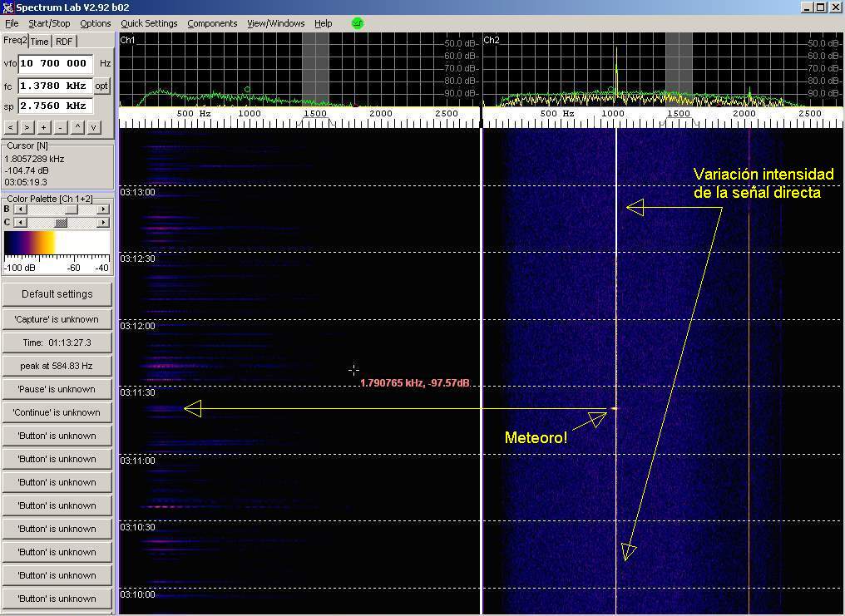Click the contrast slider's left arrow
The image size is (845, 616).
[19, 222]
